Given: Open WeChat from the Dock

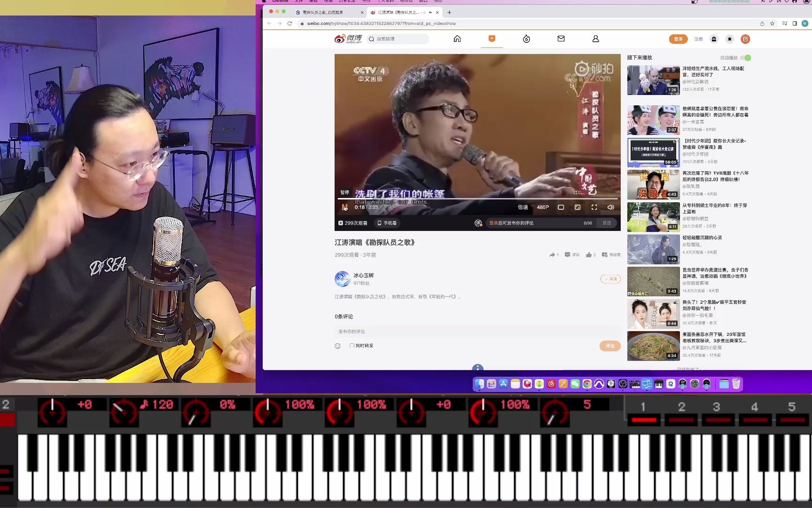Looking at the screenshot, I should 575,384.
